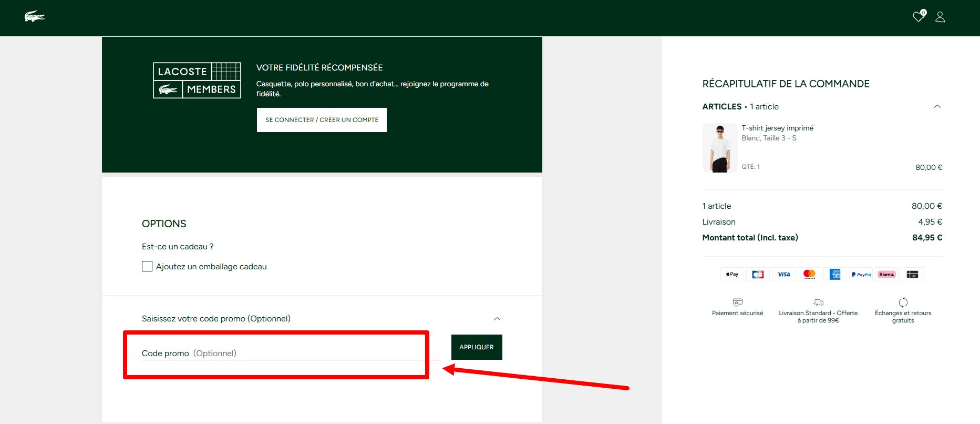Open the T-shirt jersey imprimé product thumbnail

720,148
